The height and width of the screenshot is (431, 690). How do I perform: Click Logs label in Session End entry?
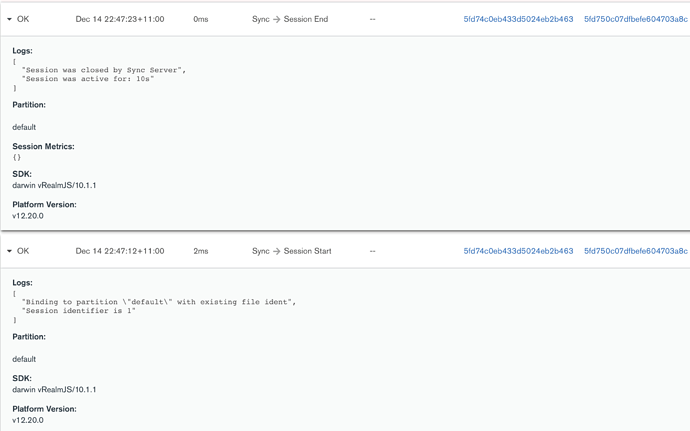pos(22,51)
